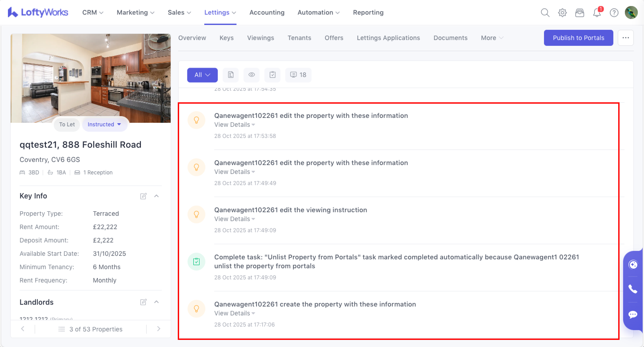Expand View Details for viewing instruction edit
Screen dimensions: 644x347
[234, 219]
